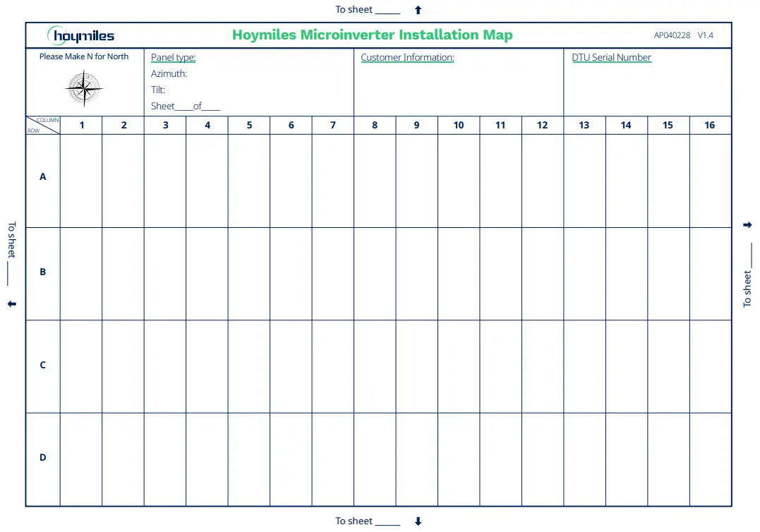Click column header 14

point(626,125)
